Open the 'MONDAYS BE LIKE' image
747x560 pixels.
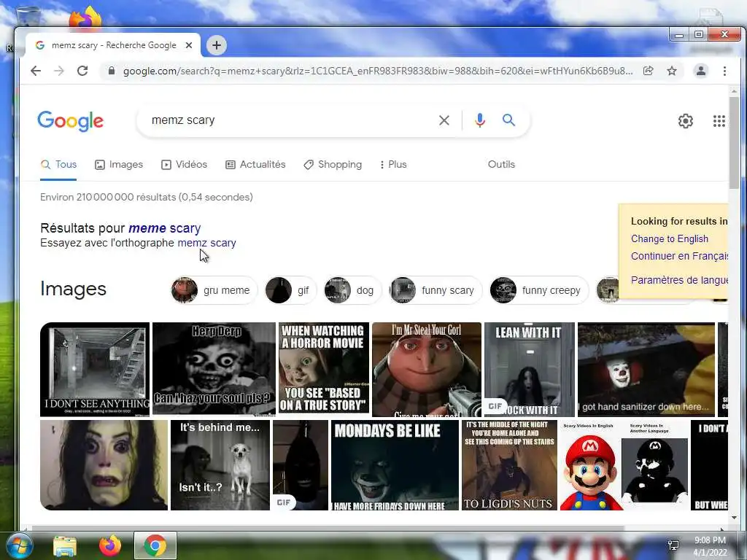coord(395,464)
